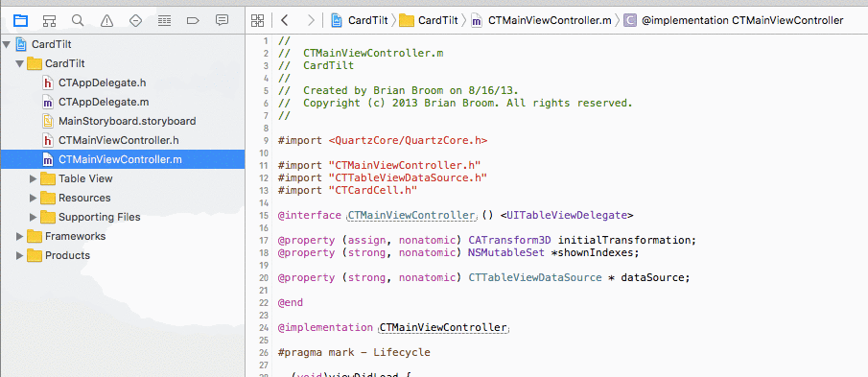Open the related items grid menu
This screenshot has width=868, height=377.
click(x=257, y=21)
